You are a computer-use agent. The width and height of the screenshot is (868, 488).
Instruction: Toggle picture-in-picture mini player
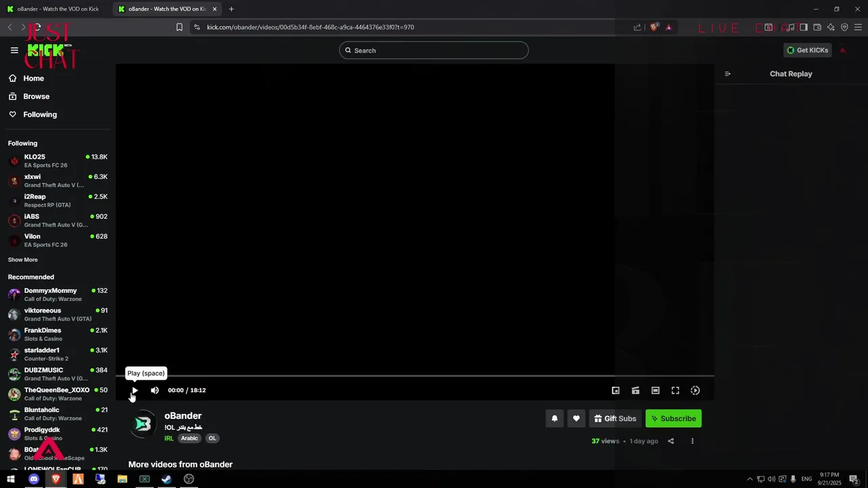coord(616,390)
